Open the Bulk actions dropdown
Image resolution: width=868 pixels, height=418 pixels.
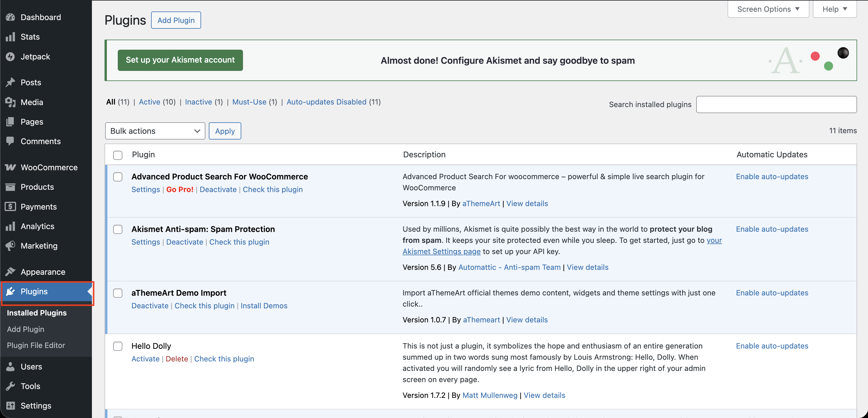(155, 131)
